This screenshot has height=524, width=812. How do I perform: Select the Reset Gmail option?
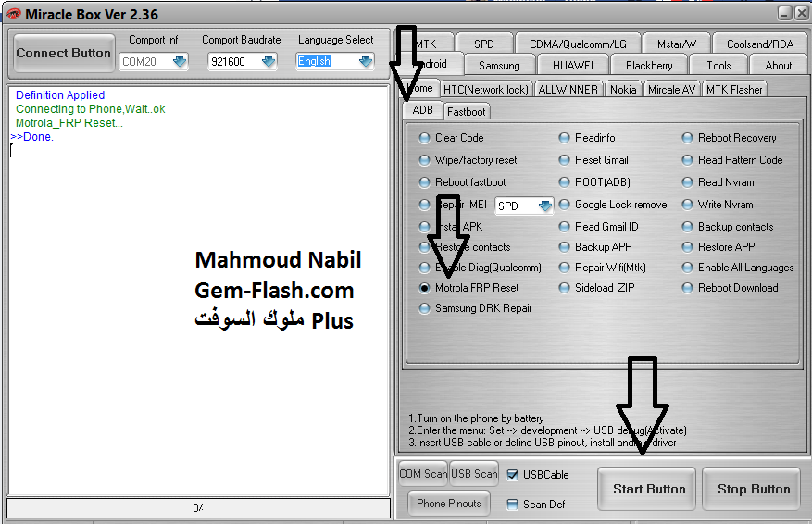[564, 160]
